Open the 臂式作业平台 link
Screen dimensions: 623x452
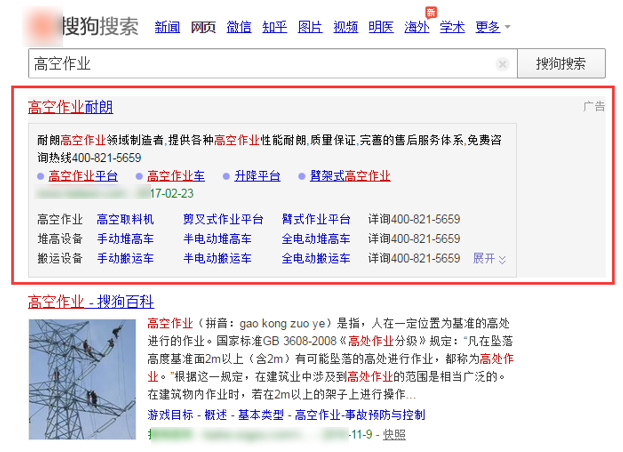tap(316, 219)
